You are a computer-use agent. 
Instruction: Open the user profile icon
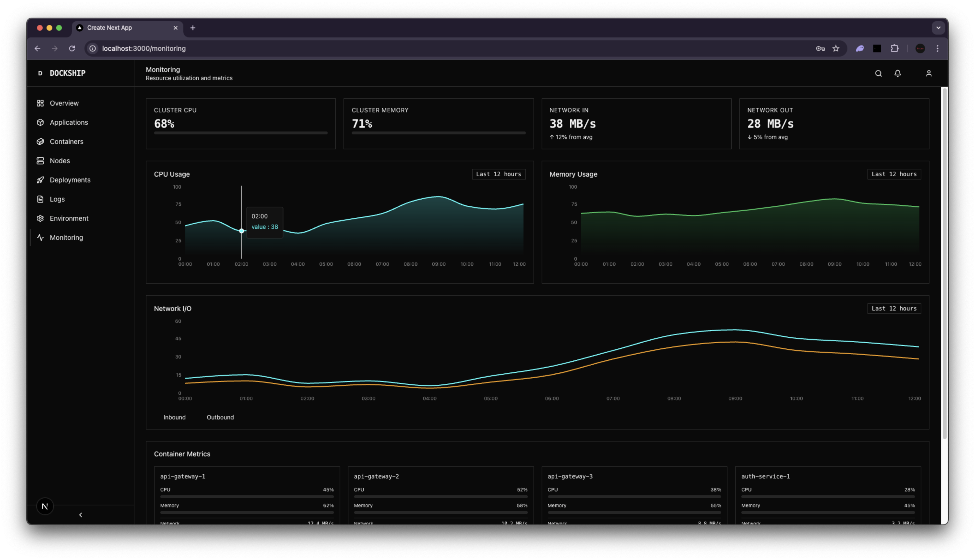929,73
